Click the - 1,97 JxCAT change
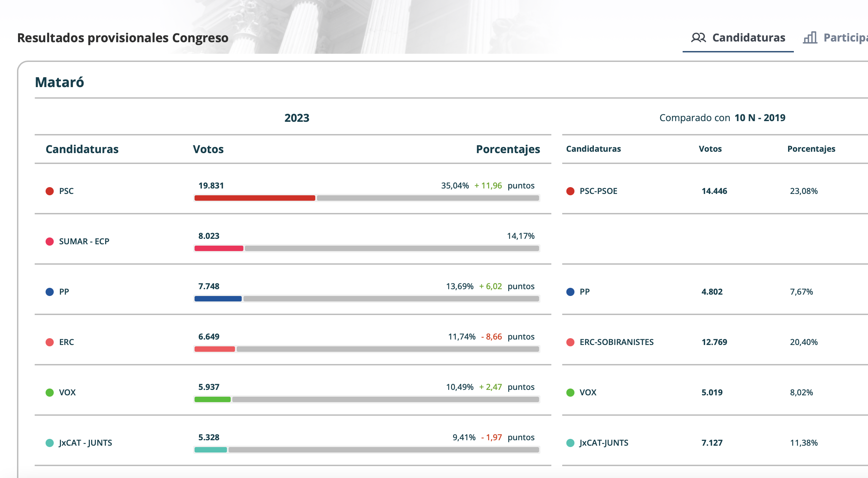868x478 pixels. 491,438
